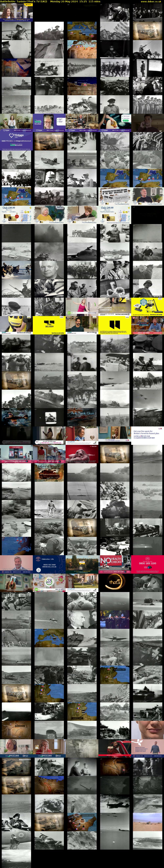Screen dimensions: 164x868
Task: Open the thumbnail of the woman seated in the living room
Action: pos(16,123)
